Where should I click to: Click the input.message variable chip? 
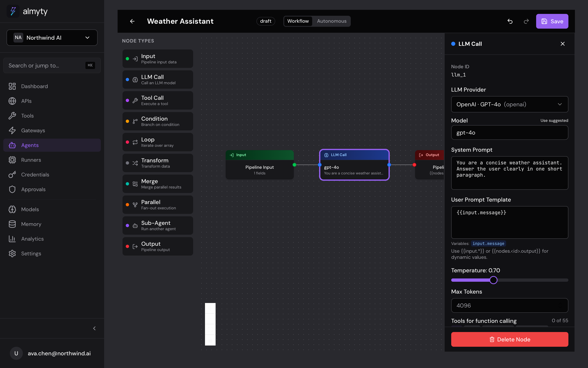488,243
